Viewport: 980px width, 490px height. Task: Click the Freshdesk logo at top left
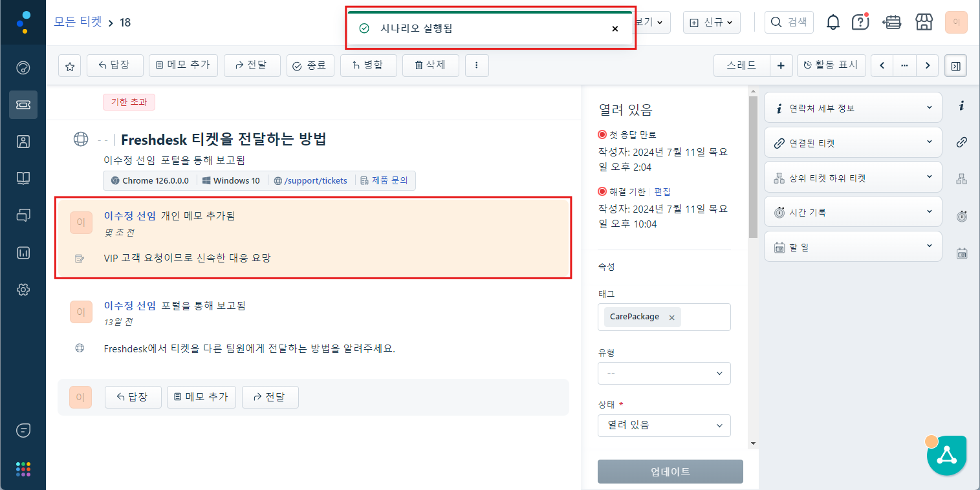pyautogui.click(x=23, y=22)
